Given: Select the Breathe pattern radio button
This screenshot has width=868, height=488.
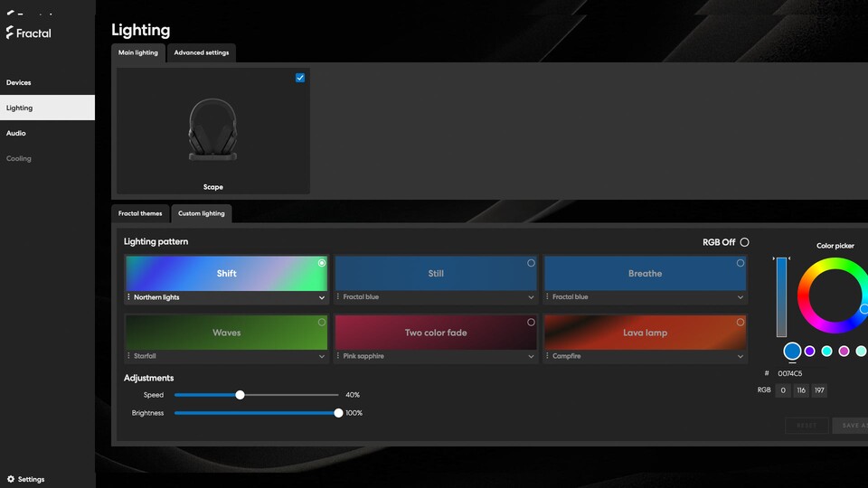Looking at the screenshot, I should tap(741, 263).
